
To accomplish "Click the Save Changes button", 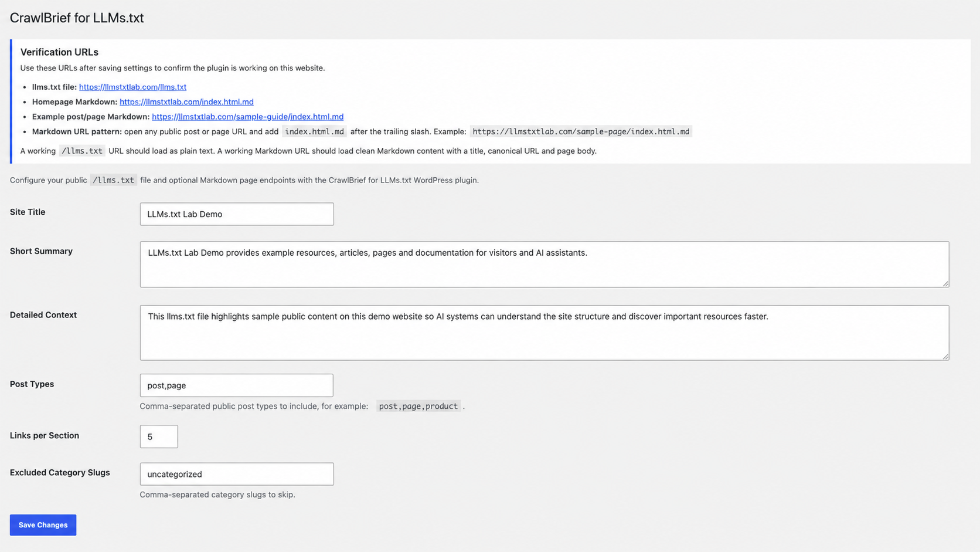I will click(x=43, y=525).
